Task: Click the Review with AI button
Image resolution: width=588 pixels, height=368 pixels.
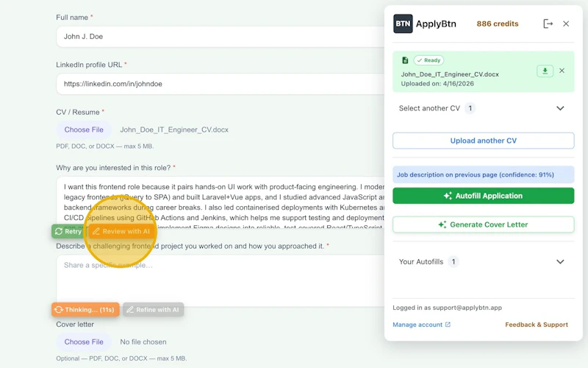Action: [121, 231]
